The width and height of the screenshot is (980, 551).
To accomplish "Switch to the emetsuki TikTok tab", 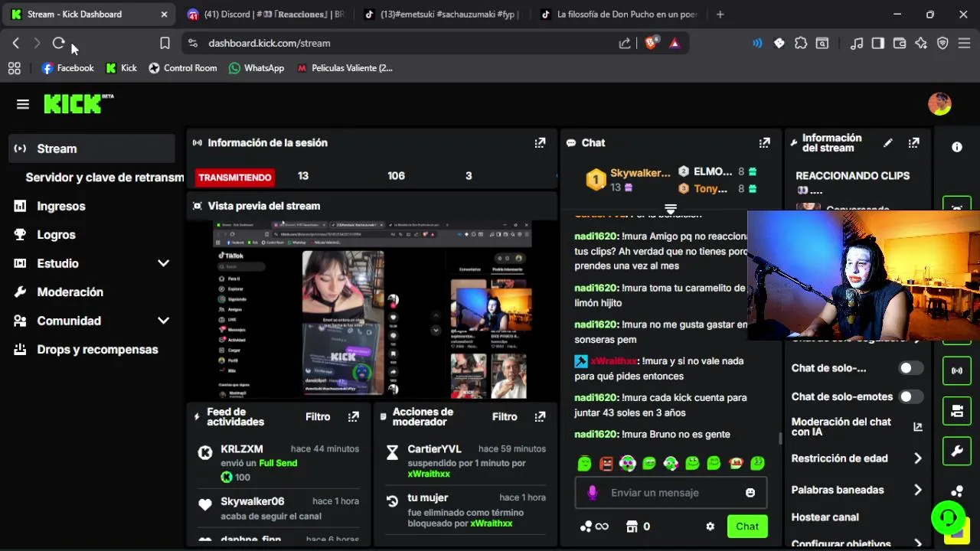I will click(x=442, y=15).
